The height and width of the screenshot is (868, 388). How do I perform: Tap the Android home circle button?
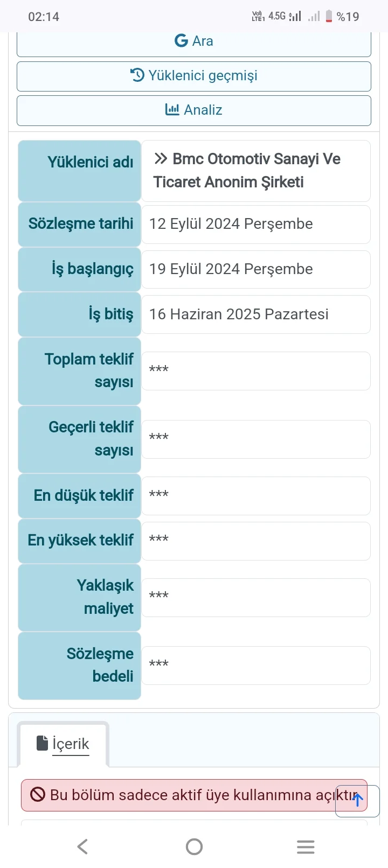point(194,846)
